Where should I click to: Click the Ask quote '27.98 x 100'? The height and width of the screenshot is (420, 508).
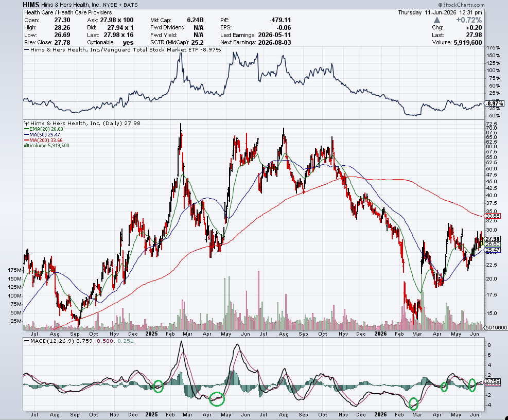[x=117, y=20]
